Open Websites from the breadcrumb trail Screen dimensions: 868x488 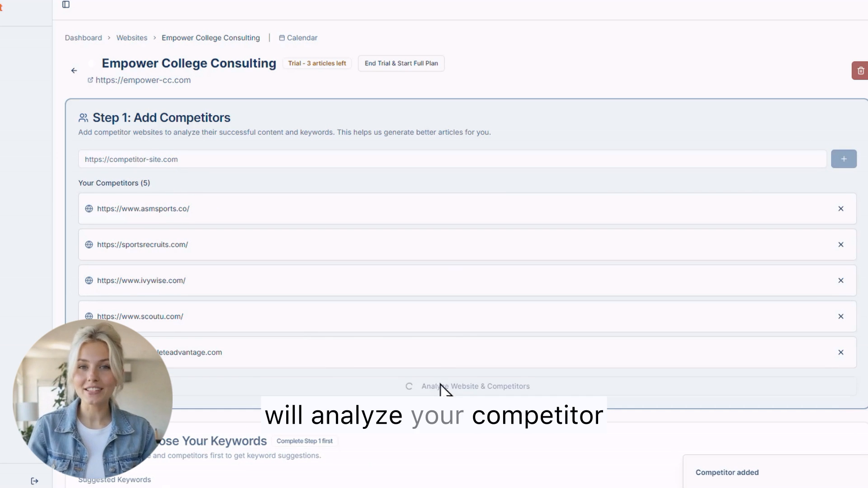(x=132, y=38)
